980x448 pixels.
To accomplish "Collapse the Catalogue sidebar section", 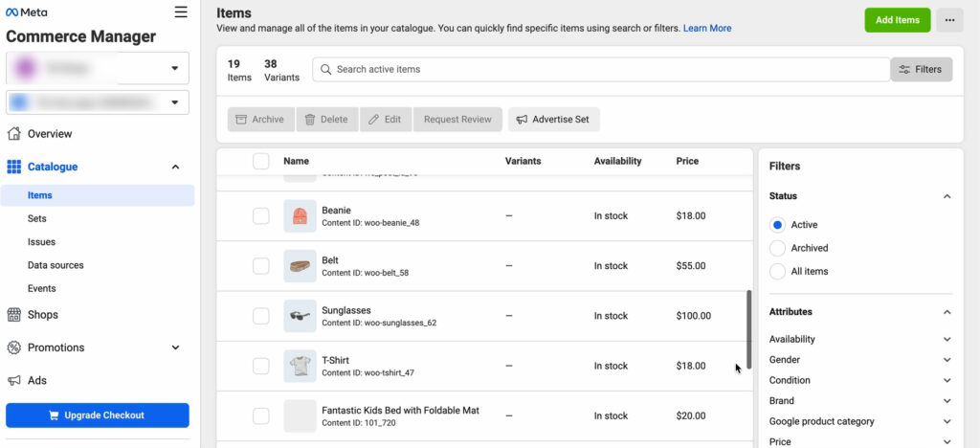I will (175, 167).
